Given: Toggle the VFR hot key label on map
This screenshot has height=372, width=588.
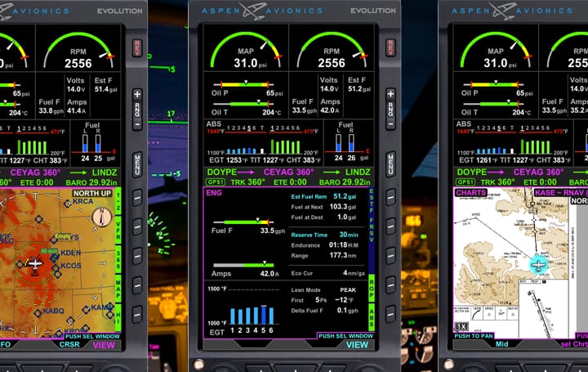Looking at the screenshot, I should [118, 230].
